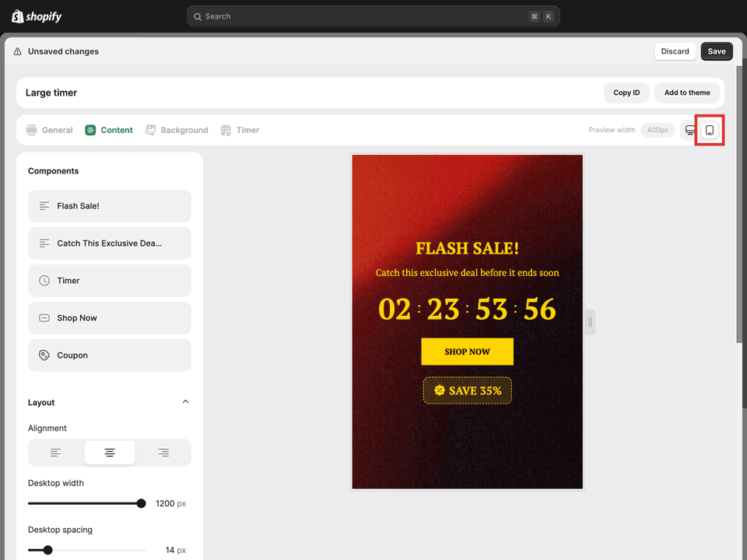Set text alignment to center
Screen dimensions: 747x560
[x=109, y=452]
